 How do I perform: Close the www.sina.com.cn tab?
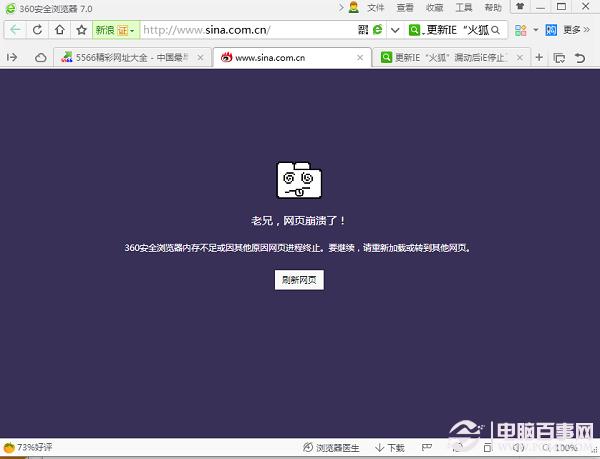[360, 58]
